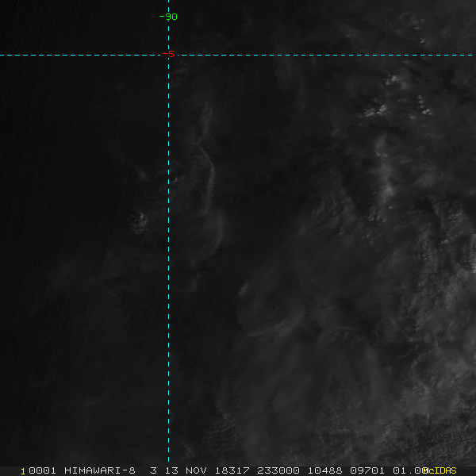
Task: Click the 09701 value in the status line
Action: [x=367, y=470]
